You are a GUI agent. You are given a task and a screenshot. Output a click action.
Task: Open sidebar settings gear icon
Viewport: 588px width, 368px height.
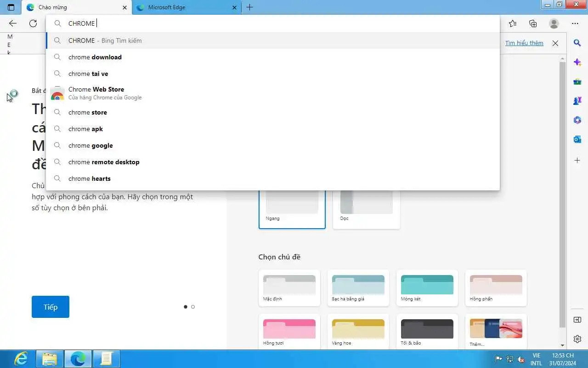click(x=577, y=339)
